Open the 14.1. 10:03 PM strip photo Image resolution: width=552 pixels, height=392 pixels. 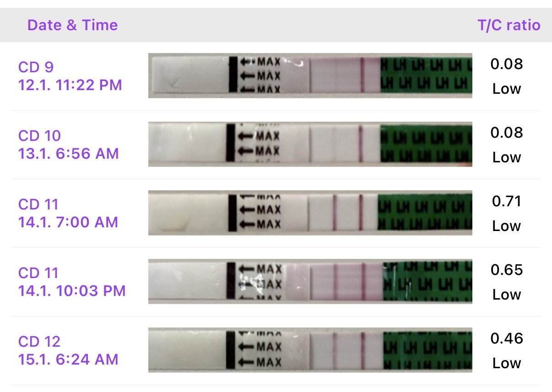[x=310, y=282]
